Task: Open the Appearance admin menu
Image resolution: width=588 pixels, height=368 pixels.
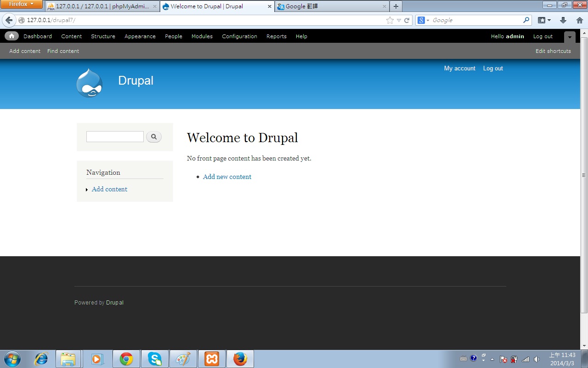Action: pyautogui.click(x=140, y=36)
